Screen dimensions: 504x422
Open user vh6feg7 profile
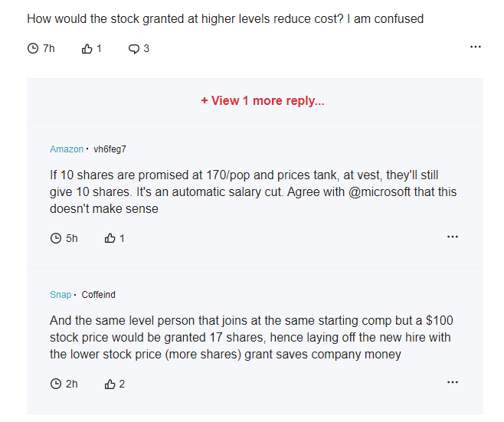point(110,149)
